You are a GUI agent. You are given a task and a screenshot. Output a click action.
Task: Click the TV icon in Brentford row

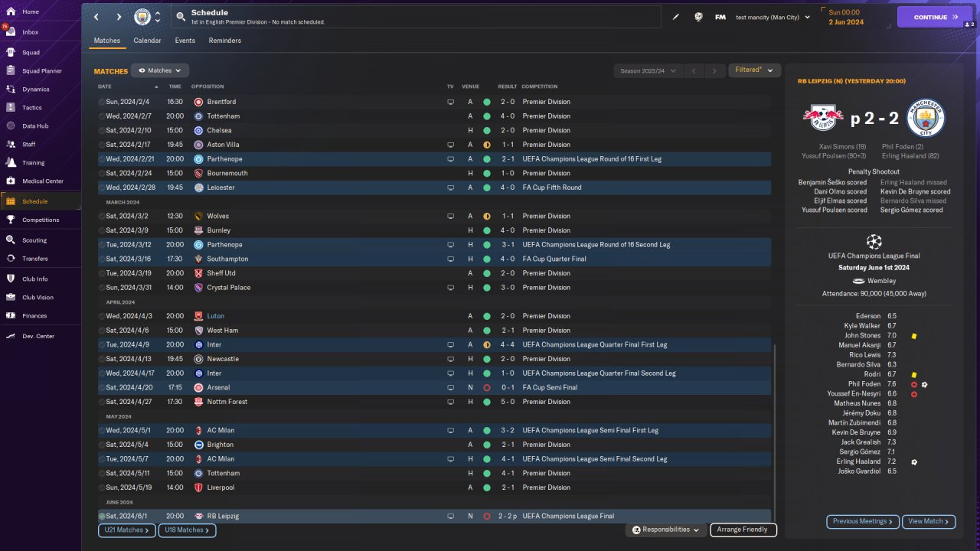pyautogui.click(x=450, y=102)
